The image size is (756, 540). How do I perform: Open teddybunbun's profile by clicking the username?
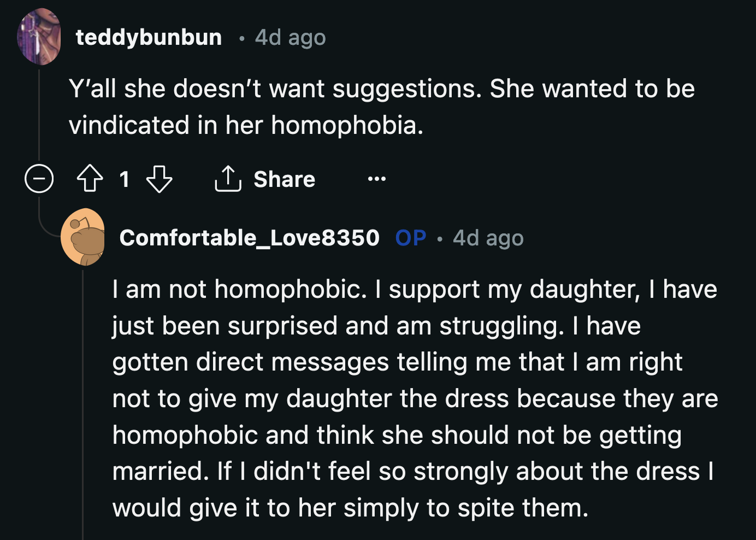149,37
